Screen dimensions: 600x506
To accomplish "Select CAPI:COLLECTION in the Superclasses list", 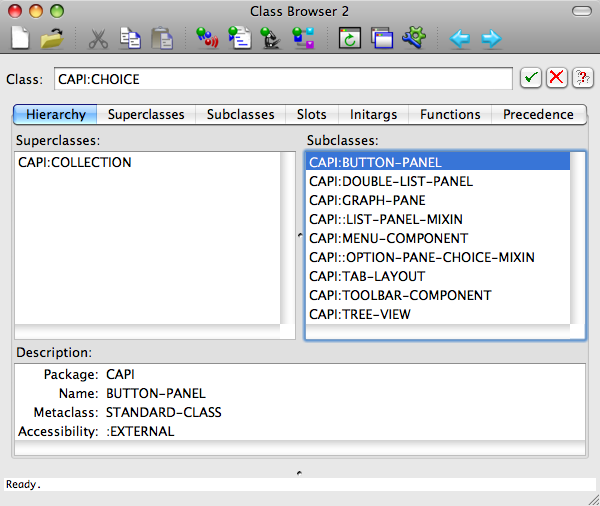I will [75, 163].
